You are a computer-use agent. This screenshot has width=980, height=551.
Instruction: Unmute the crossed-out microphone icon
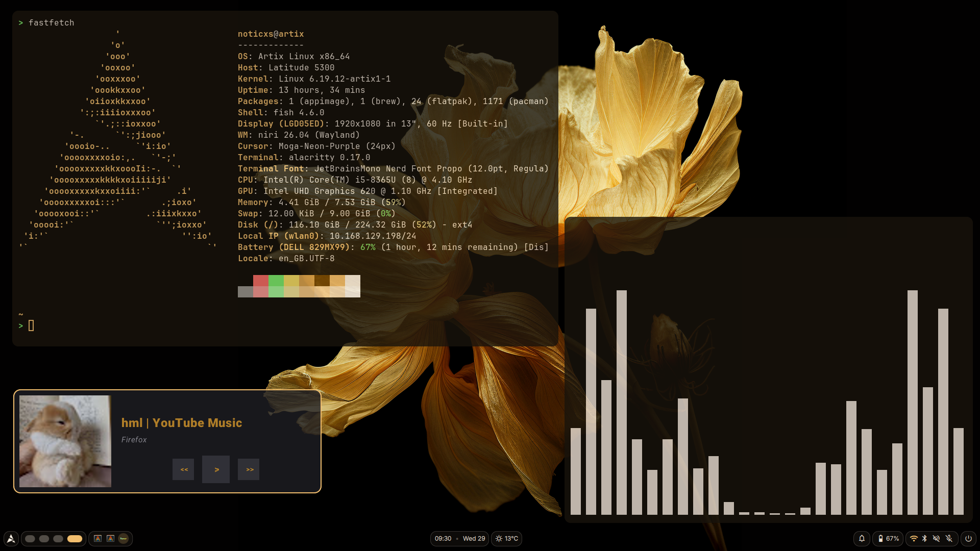tap(949, 538)
